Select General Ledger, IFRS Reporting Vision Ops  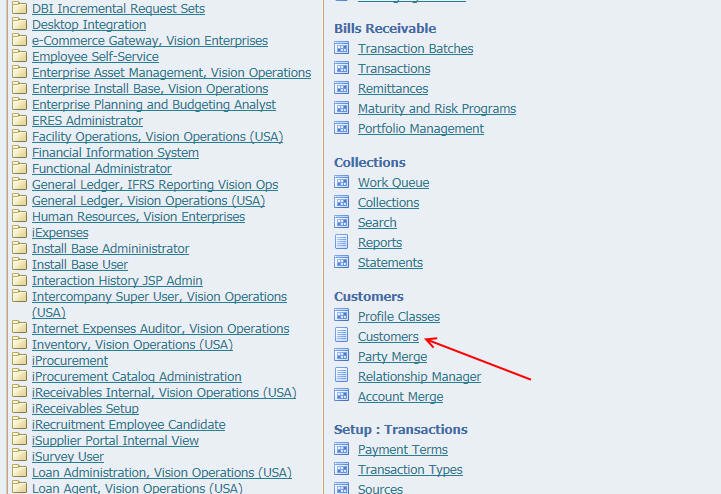coord(155,185)
